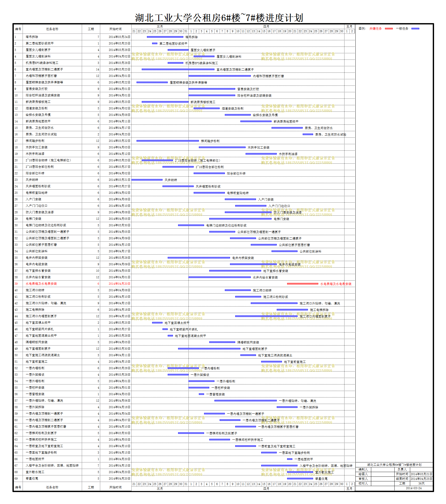Select the Gantt bar for 地下室墙面刮腻子
Viewport: 446px width, 504px height.
click(209, 349)
